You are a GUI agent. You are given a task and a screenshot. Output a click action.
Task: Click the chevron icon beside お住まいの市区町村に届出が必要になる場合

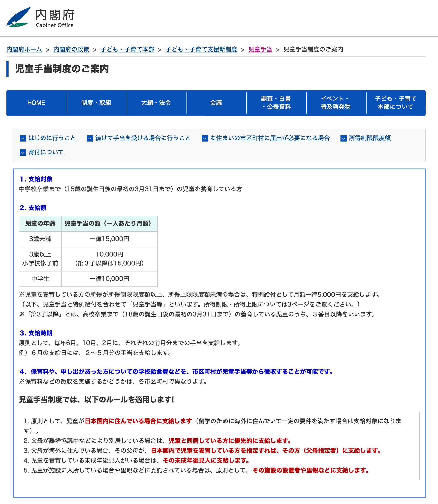[205, 139]
